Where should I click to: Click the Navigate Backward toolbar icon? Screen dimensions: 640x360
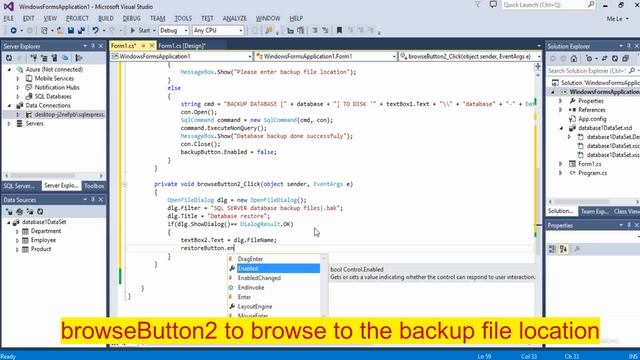click(x=13, y=31)
